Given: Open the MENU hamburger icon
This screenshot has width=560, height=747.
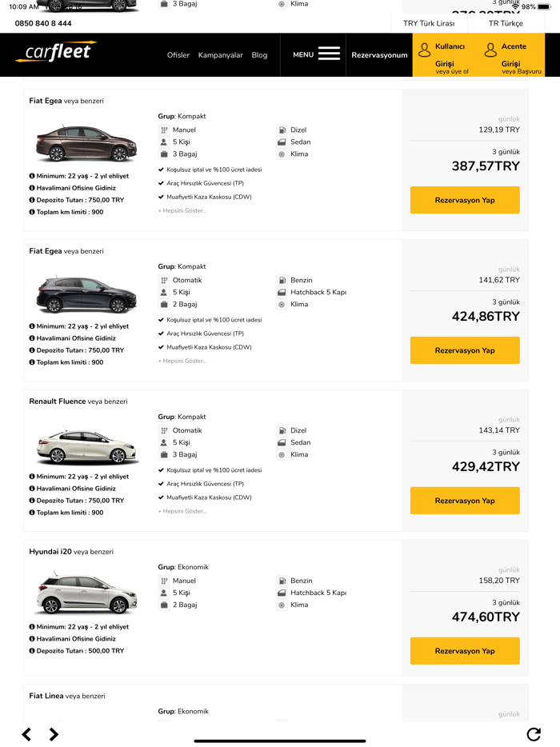Looking at the screenshot, I should 328,51.
